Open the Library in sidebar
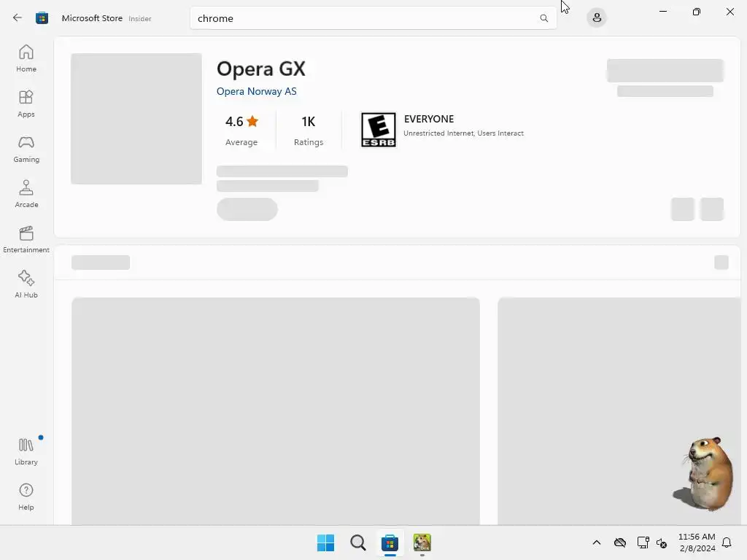 (x=26, y=451)
